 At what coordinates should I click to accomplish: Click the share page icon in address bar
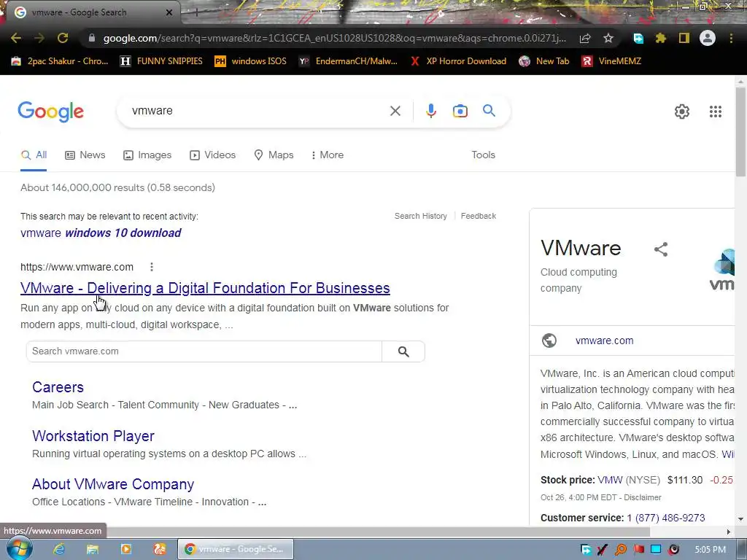[x=586, y=38]
